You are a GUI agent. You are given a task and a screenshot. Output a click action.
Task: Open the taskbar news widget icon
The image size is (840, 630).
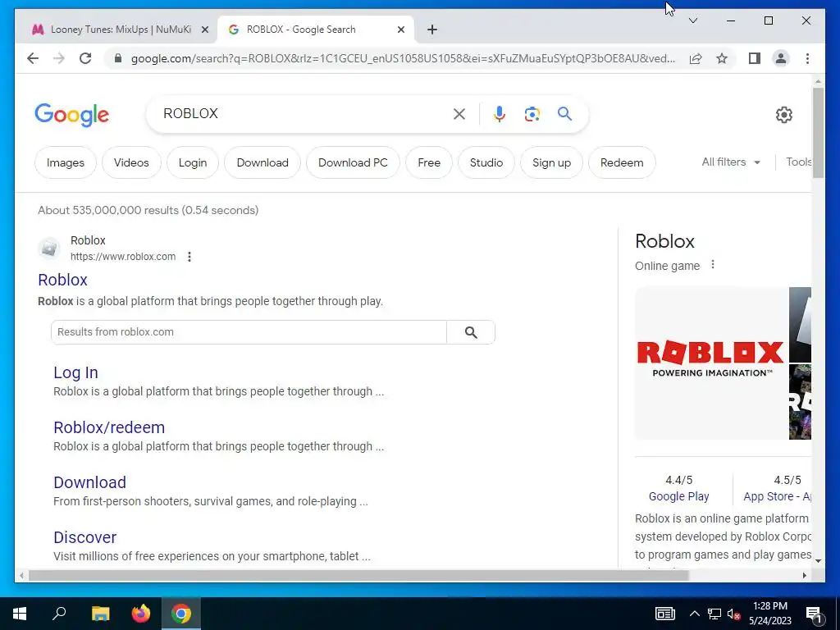(x=664, y=614)
